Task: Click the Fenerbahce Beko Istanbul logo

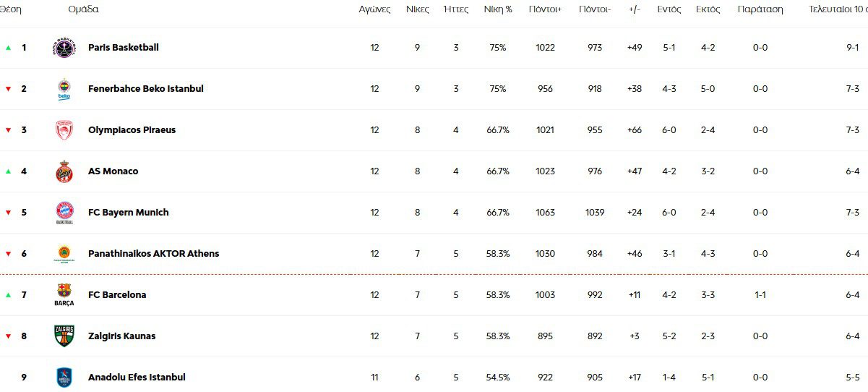Action: (64, 89)
